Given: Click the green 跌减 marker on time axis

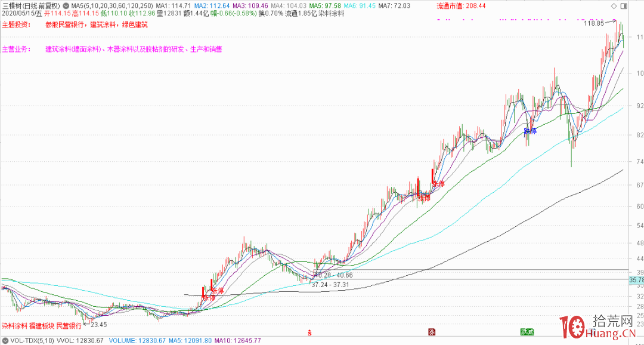Looking at the screenshot, I should pos(527,331).
